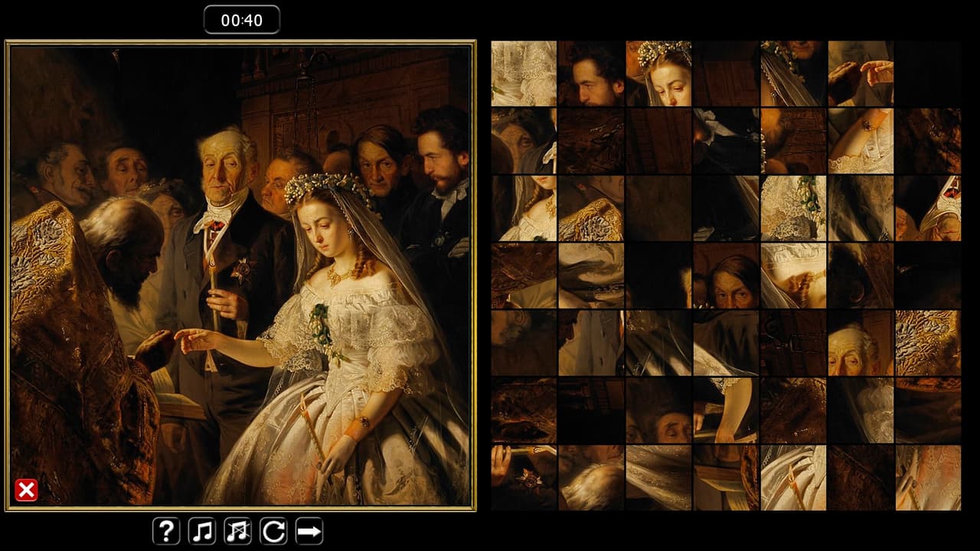Select the long-haired staring man's face piece

pyautogui.click(x=727, y=275)
